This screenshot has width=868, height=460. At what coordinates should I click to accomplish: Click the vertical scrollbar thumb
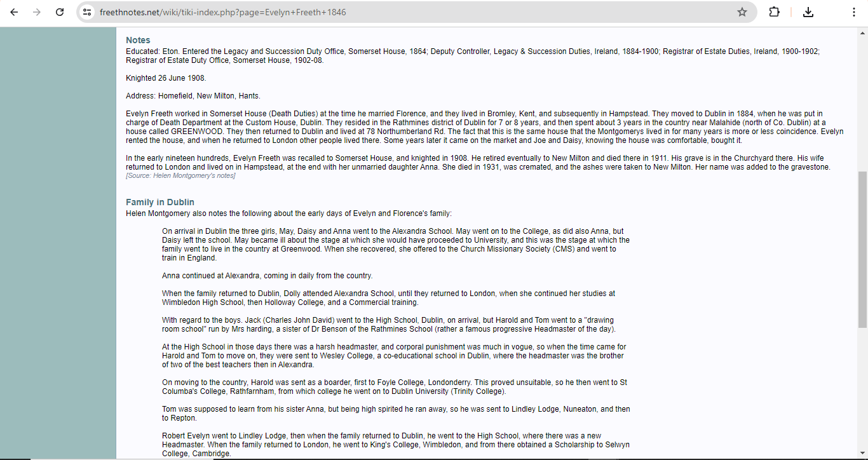coord(863,249)
